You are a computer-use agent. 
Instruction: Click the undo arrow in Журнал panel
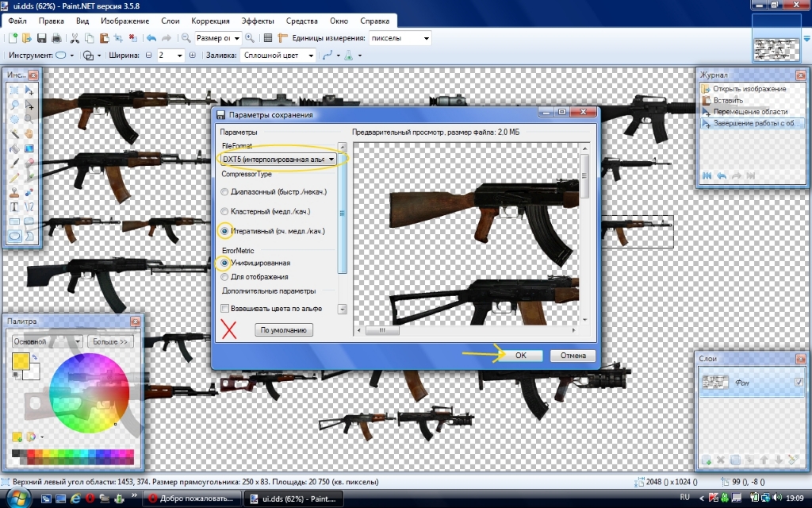(x=722, y=175)
